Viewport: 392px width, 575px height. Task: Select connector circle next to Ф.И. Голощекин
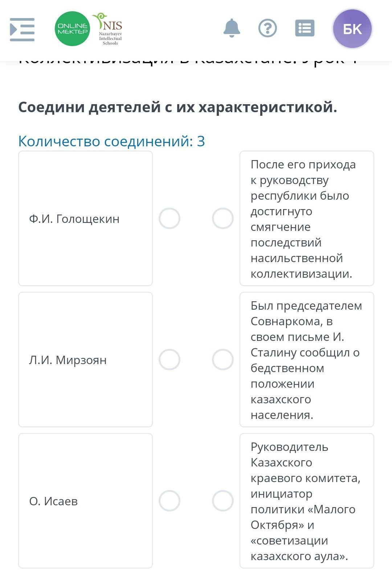pyautogui.click(x=170, y=219)
